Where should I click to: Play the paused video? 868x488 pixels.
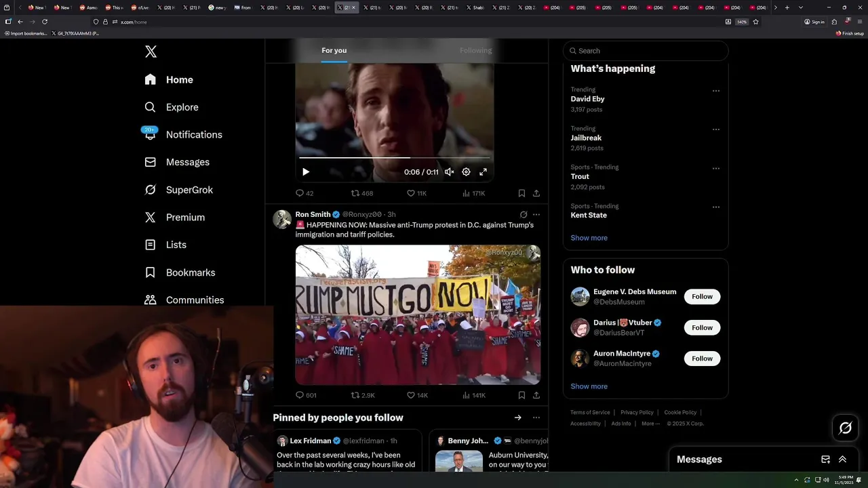click(x=306, y=172)
